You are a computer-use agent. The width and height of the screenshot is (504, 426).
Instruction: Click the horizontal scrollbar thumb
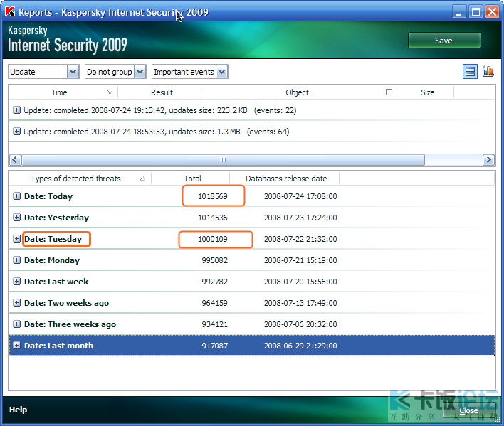(x=223, y=159)
